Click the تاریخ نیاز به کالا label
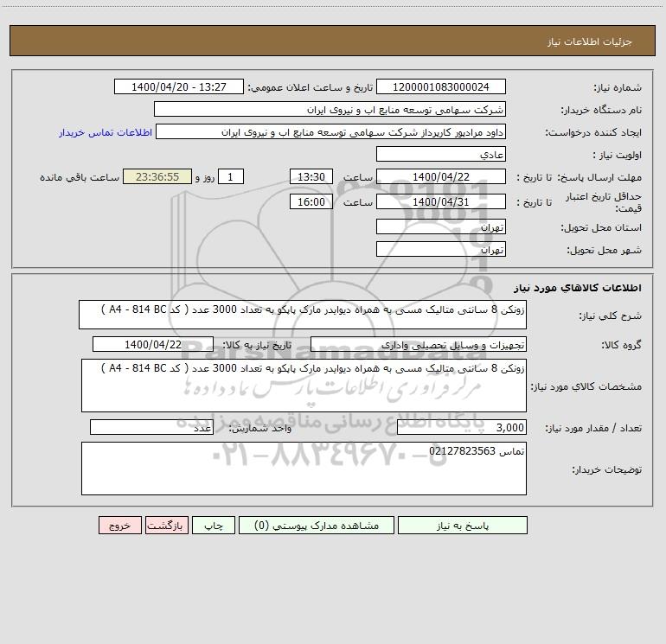This screenshot has height=644, width=666. (x=257, y=345)
